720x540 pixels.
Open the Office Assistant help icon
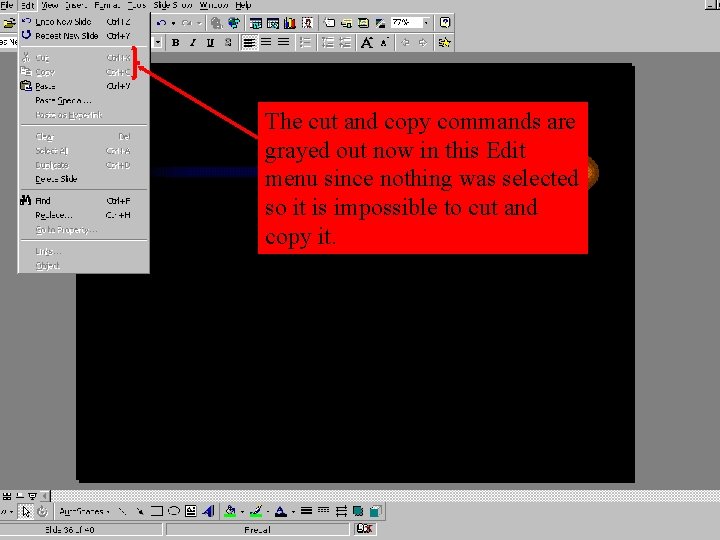tap(444, 22)
